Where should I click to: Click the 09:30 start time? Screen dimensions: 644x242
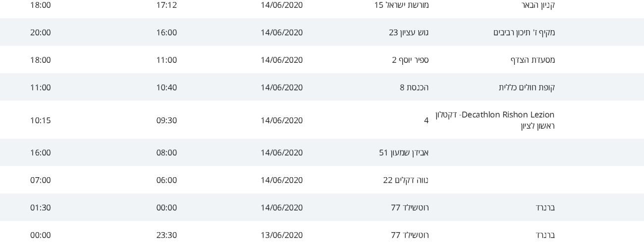[166, 120]
